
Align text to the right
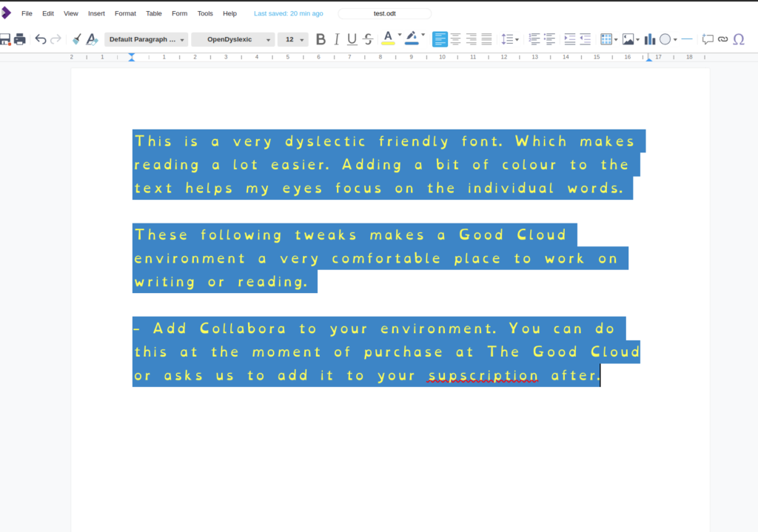pos(471,39)
